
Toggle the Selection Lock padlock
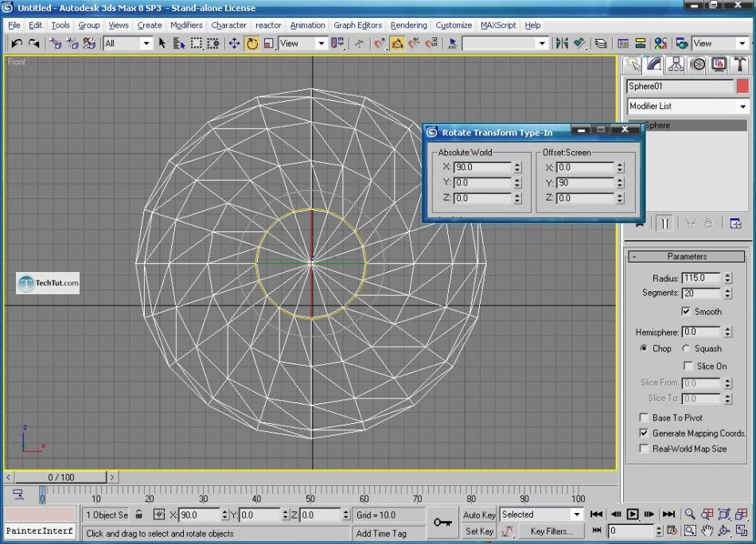[138, 515]
